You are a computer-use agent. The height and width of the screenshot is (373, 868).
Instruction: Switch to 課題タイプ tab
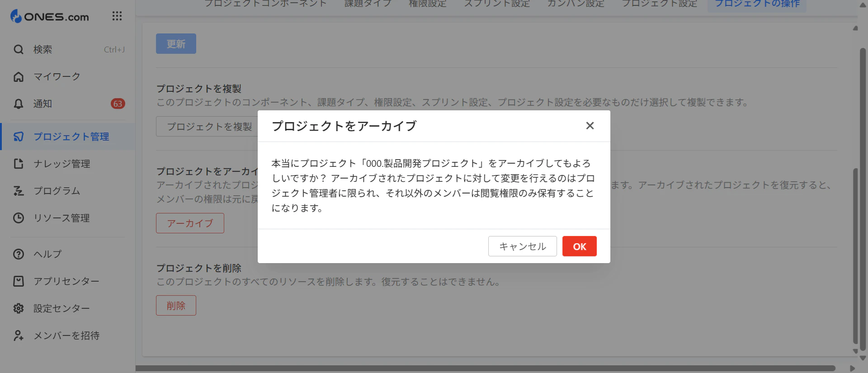(368, 4)
